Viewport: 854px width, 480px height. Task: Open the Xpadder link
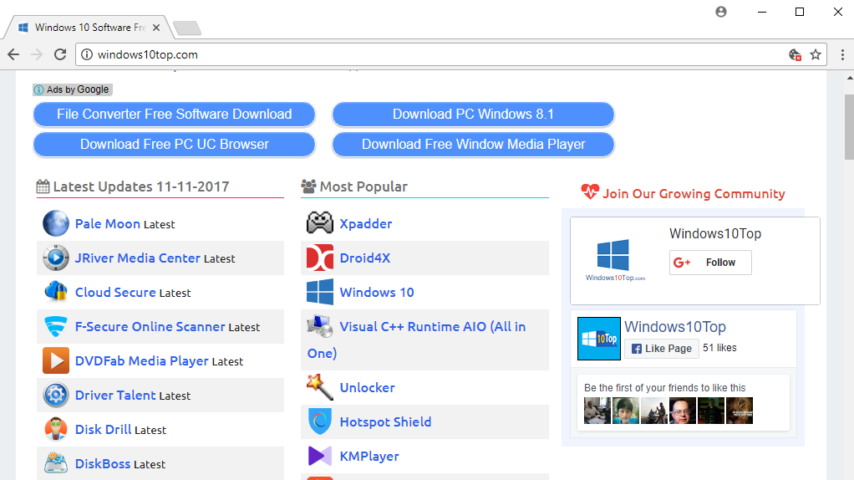click(x=366, y=223)
